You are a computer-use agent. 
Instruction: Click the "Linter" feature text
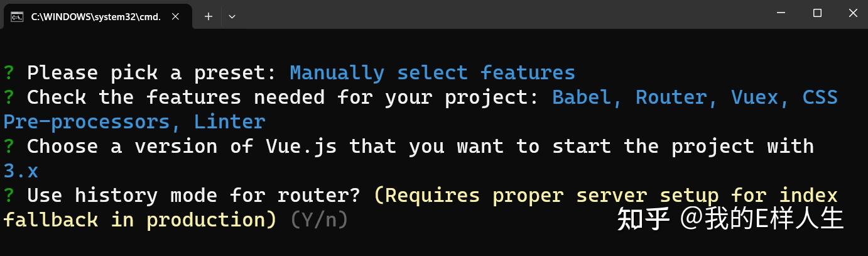pyautogui.click(x=229, y=121)
